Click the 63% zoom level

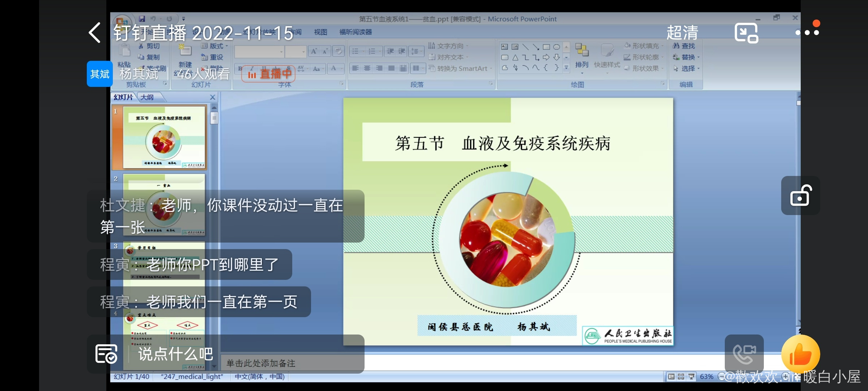(x=706, y=377)
